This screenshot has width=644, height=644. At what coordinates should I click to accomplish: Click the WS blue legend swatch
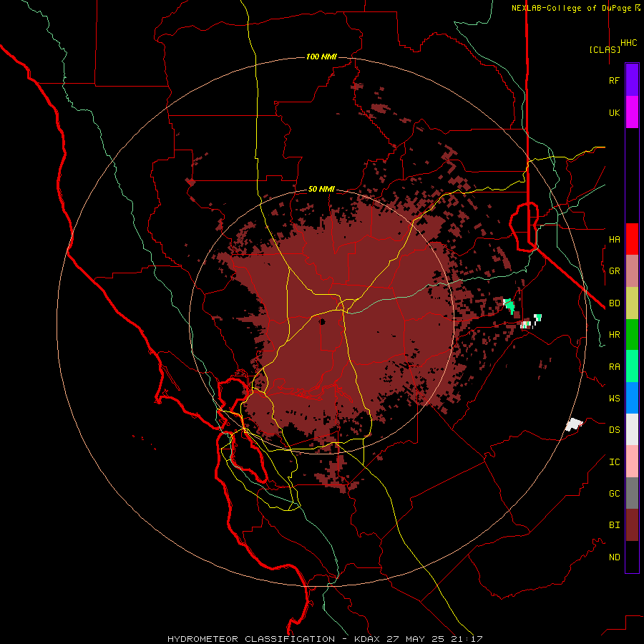[632, 398]
